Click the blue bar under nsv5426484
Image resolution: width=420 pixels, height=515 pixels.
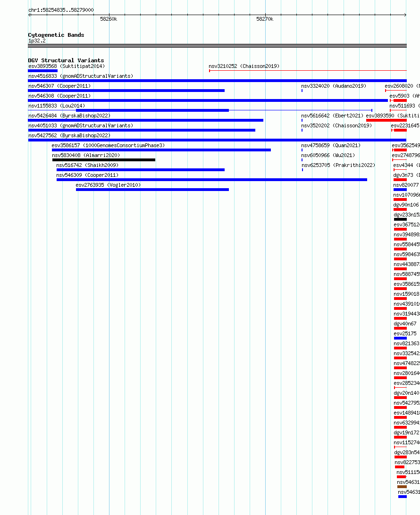point(146,120)
